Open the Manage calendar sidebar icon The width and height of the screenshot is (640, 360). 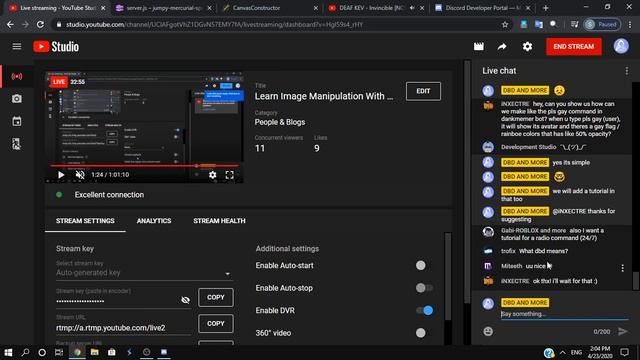point(17,121)
